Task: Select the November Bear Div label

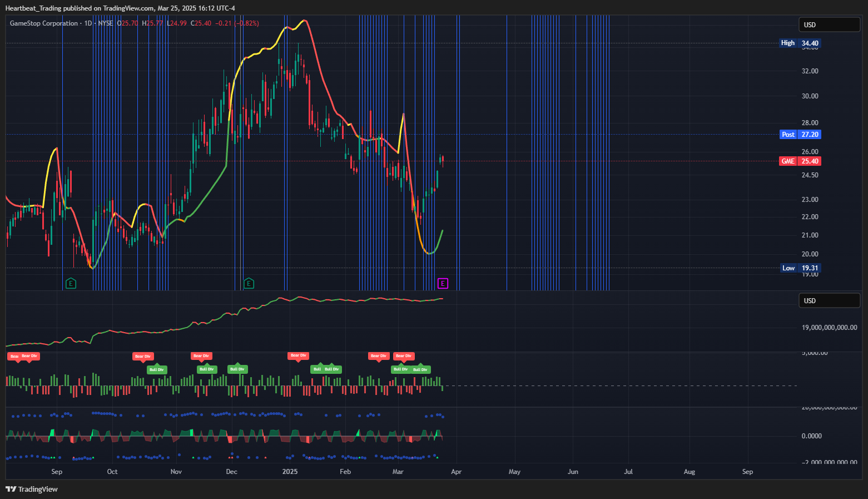Action: point(201,356)
